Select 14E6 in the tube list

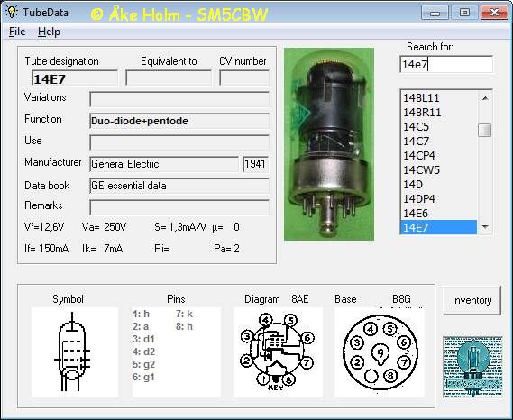pyautogui.click(x=438, y=213)
